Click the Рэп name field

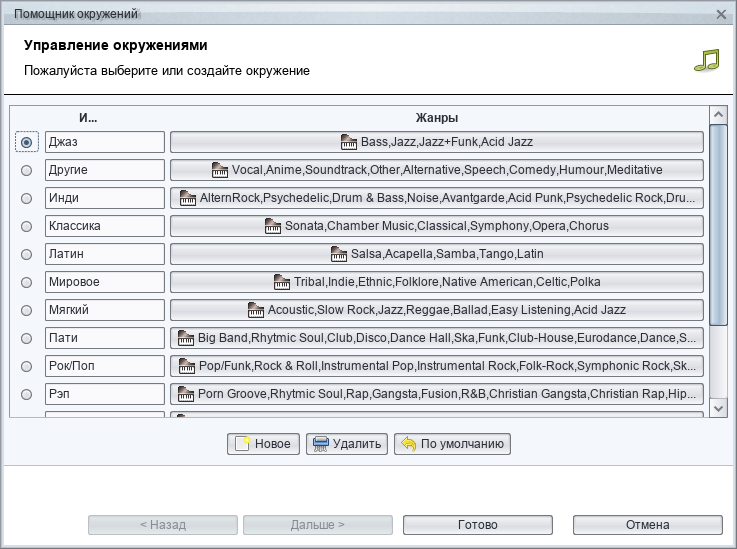point(105,394)
